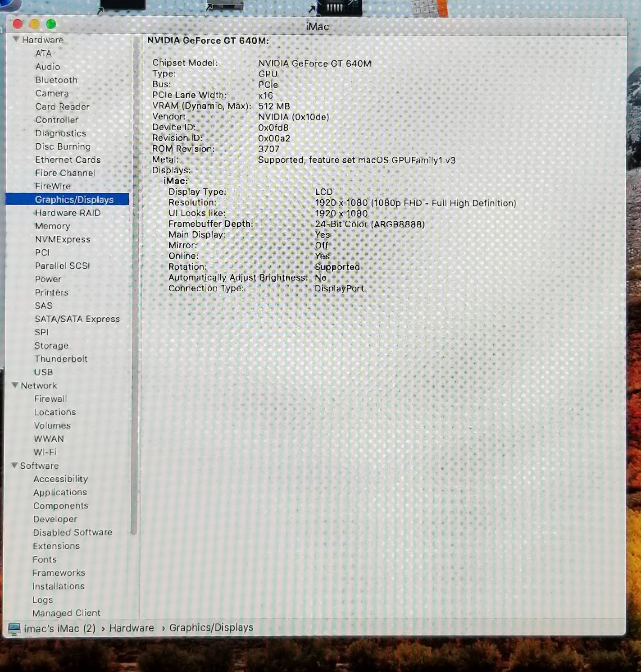Image resolution: width=641 pixels, height=672 pixels.
Task: Open Applications under Software
Action: 60,492
